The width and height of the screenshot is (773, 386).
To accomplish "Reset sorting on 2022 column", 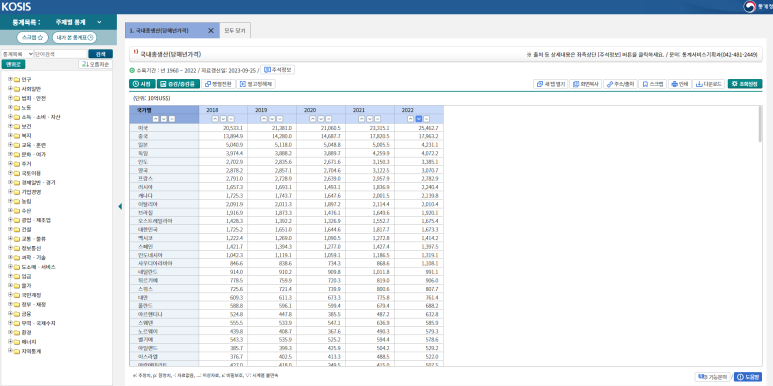I will (426, 119).
